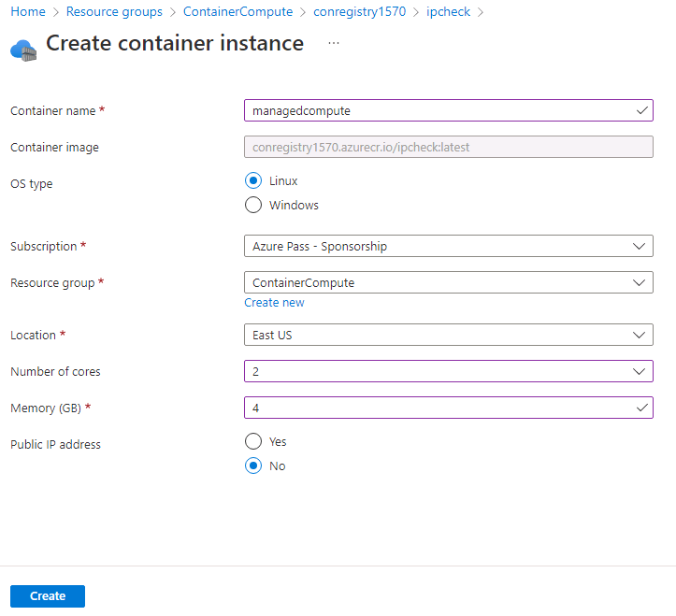676x616 pixels.
Task: Click the container instance cloud icon
Action: [x=23, y=50]
